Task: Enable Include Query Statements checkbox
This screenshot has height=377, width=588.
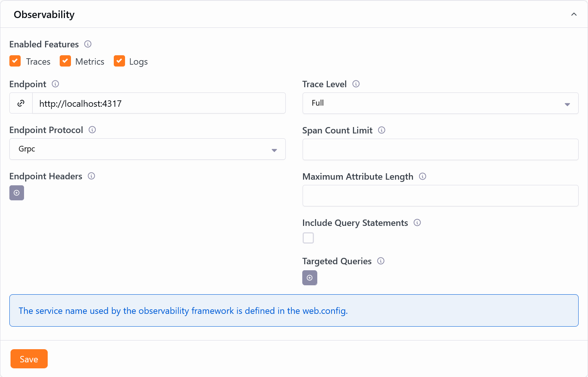Action: tap(308, 238)
